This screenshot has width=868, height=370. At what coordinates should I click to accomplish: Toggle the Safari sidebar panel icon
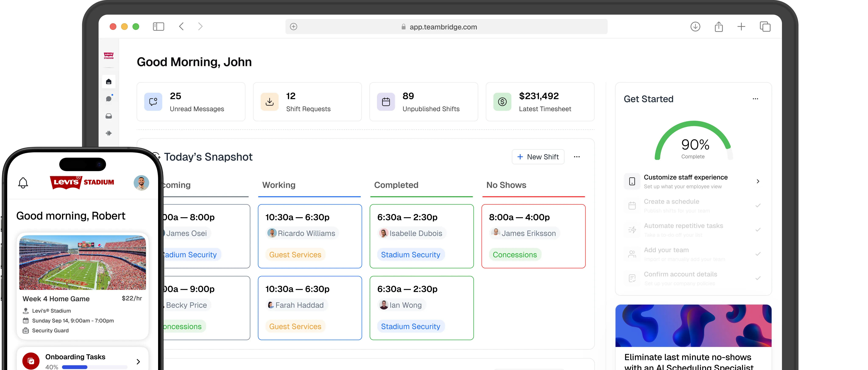[158, 27]
